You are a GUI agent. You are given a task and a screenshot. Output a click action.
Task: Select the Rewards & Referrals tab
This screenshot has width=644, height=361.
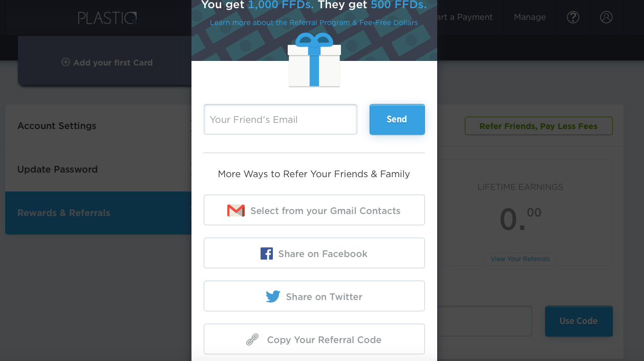tap(63, 213)
